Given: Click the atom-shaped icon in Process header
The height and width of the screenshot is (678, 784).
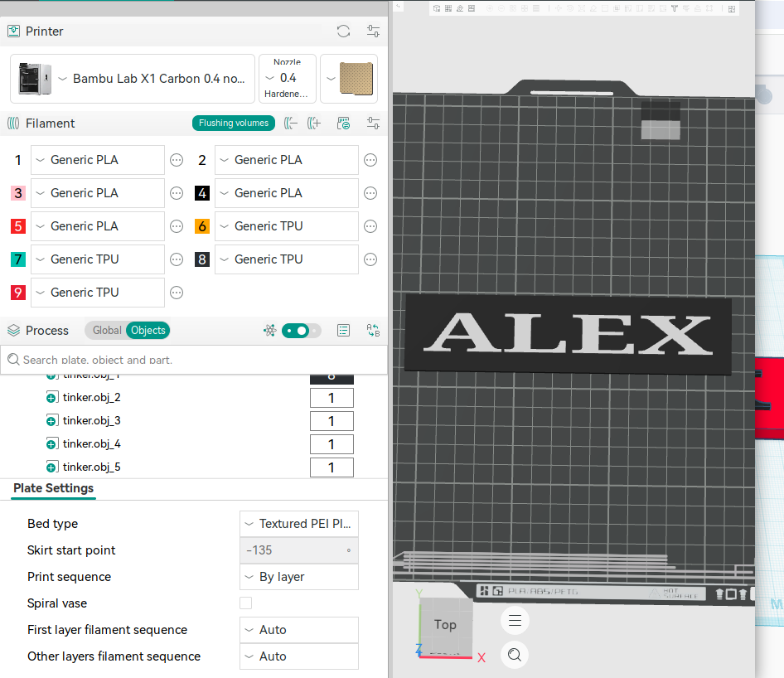Looking at the screenshot, I should click(x=270, y=331).
